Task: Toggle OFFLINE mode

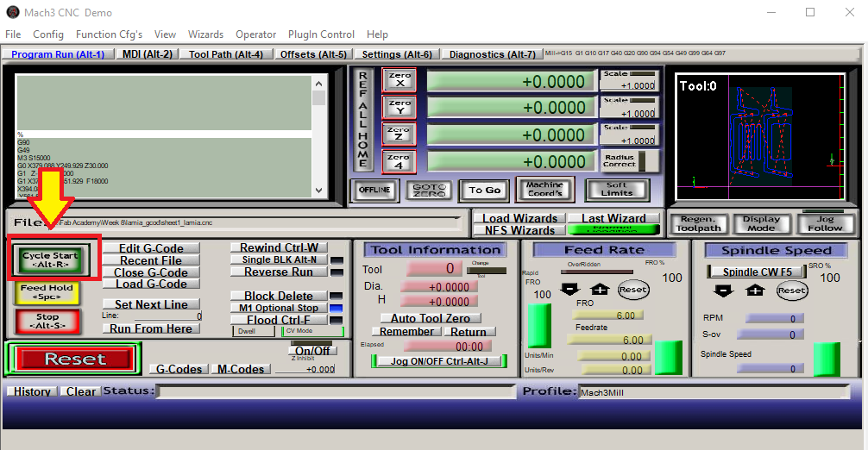Action: [374, 191]
